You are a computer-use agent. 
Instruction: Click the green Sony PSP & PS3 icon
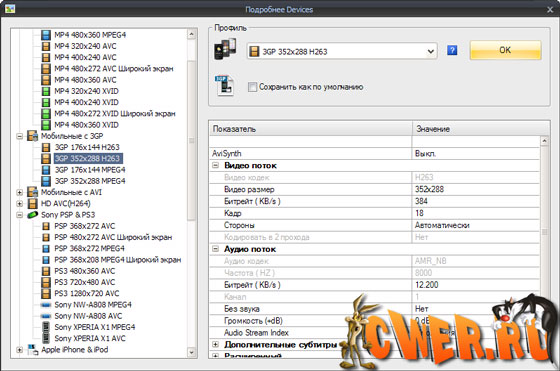coord(32,215)
